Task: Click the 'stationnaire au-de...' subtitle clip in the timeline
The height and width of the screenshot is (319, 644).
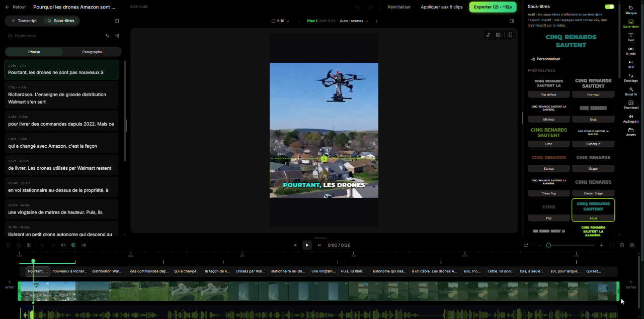Action: click(288, 271)
